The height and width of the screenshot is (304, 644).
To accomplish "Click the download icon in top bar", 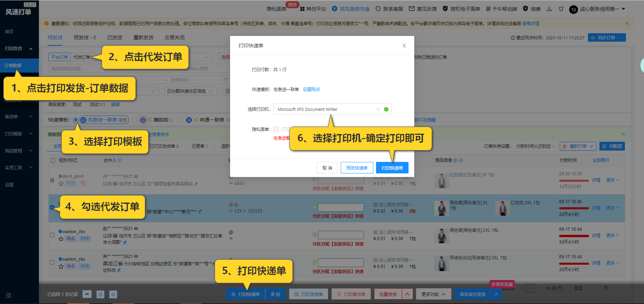I will 549,9.
